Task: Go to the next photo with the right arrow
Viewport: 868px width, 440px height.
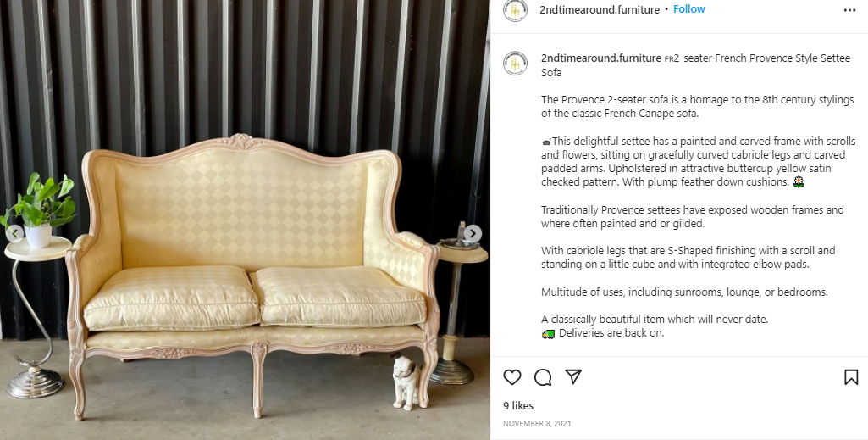Action: point(473,233)
